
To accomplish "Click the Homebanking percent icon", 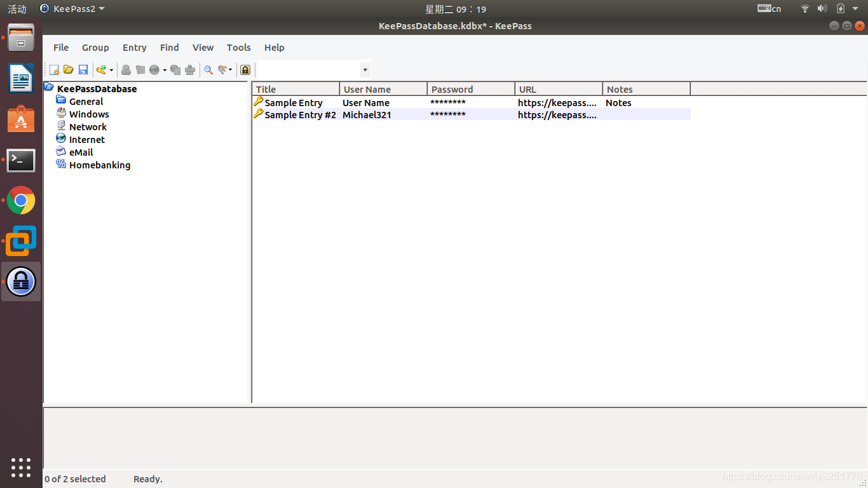I will coord(61,164).
